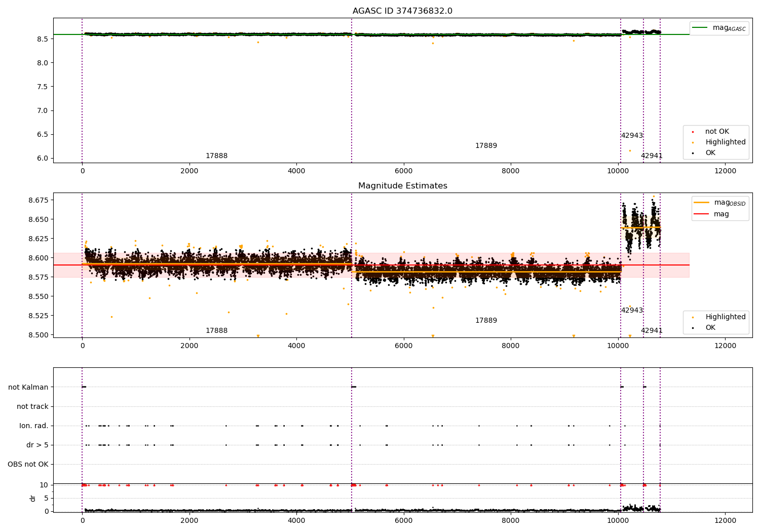The width and height of the screenshot is (760, 532).
Task: Click the 12000 x-tick under the top plot
Action: (725, 171)
